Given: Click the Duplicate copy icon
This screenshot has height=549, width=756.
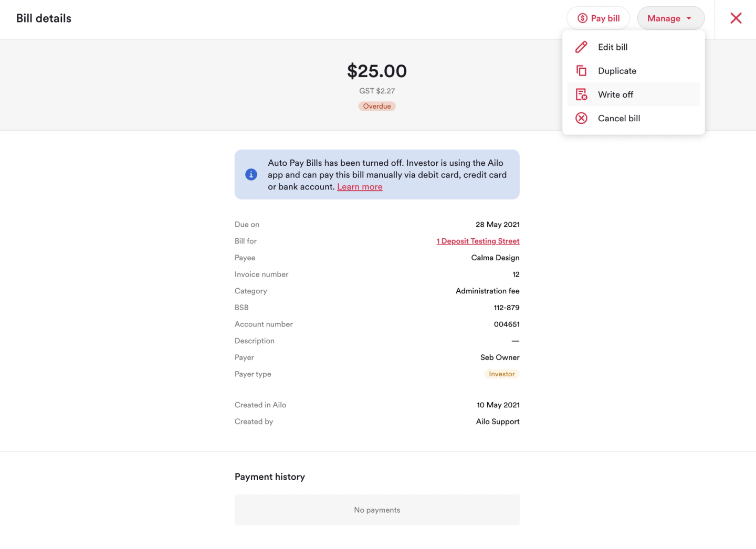Looking at the screenshot, I should tap(581, 71).
